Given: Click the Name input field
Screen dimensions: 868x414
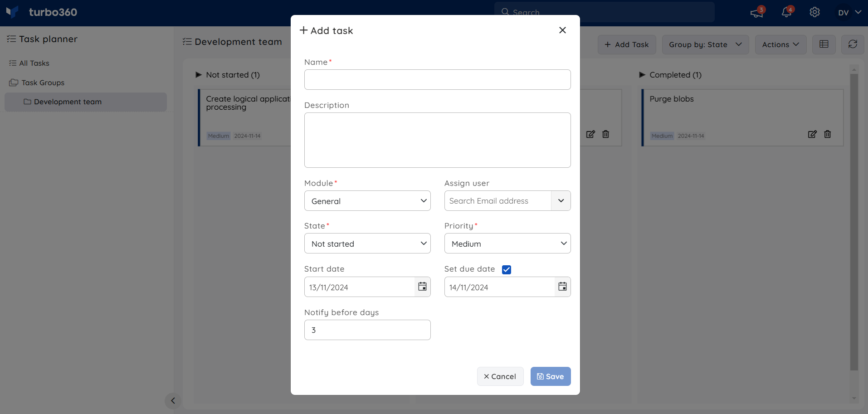Looking at the screenshot, I should [x=437, y=79].
